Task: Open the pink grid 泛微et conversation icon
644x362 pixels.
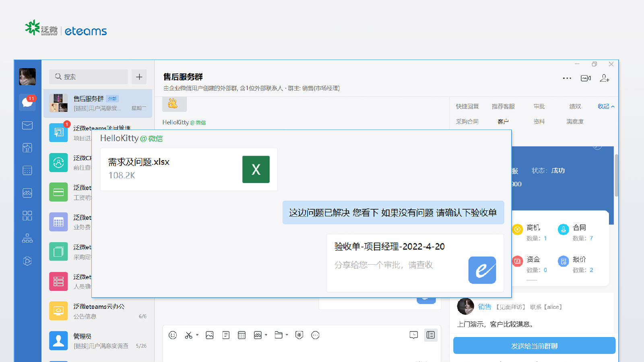Action: point(58,282)
